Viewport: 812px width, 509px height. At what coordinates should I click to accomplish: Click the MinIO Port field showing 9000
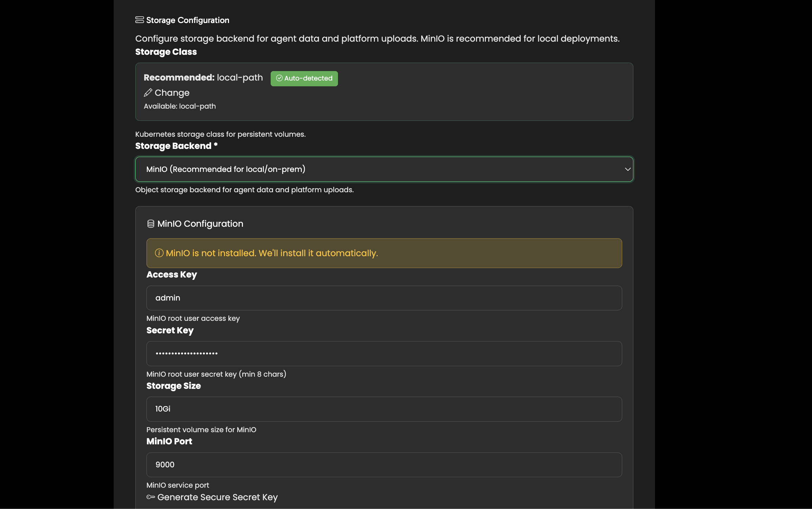[x=384, y=465]
